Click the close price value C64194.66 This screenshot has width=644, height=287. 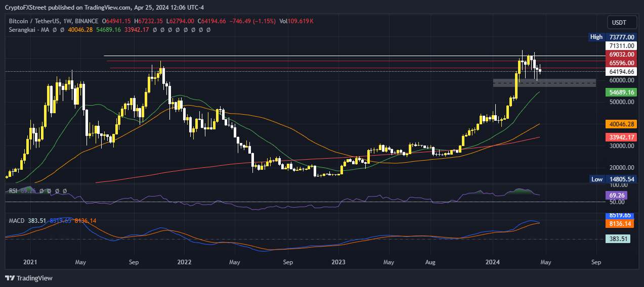pos(210,21)
